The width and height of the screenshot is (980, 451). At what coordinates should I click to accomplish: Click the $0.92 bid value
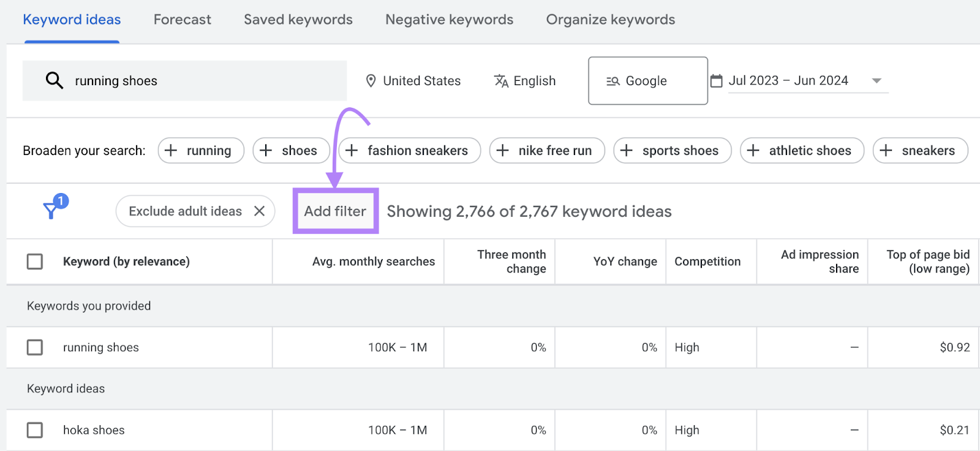(x=955, y=347)
